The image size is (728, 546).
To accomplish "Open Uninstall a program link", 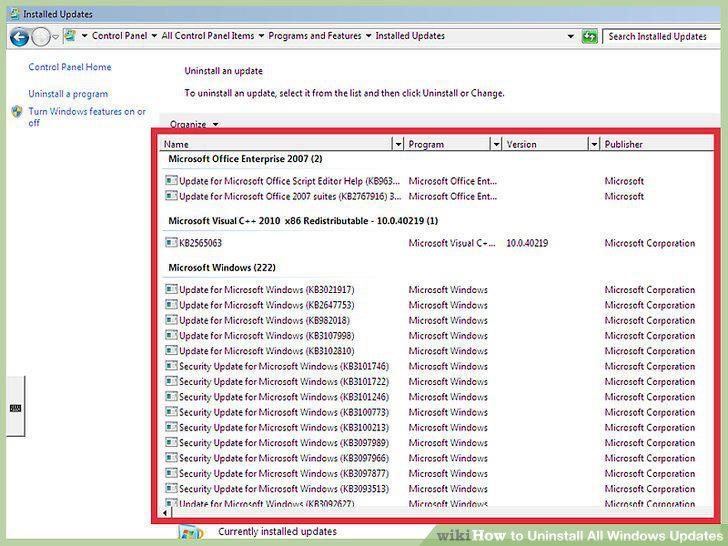I will click(68, 94).
